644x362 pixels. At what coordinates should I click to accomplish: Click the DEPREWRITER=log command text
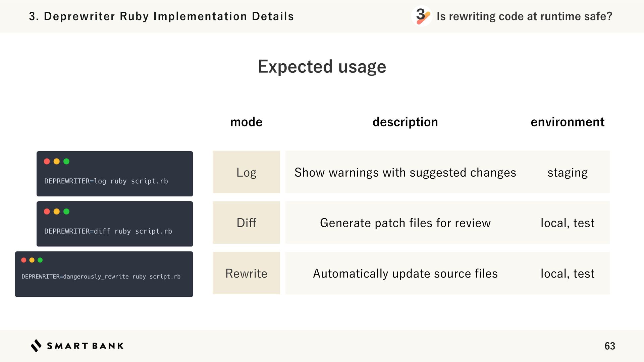tap(106, 181)
